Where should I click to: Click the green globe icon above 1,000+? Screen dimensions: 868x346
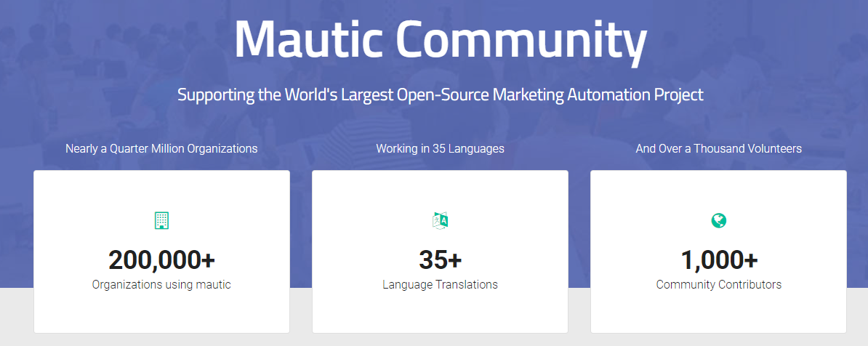click(x=718, y=220)
